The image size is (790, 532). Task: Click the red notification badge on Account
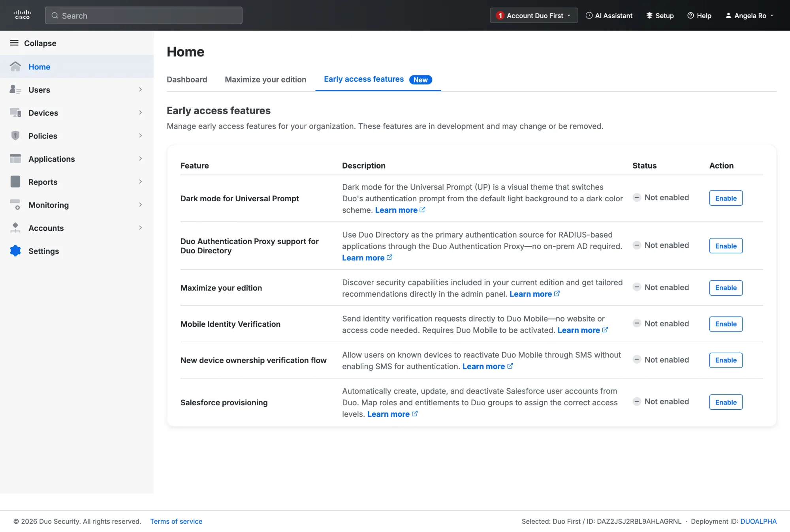[x=500, y=15]
